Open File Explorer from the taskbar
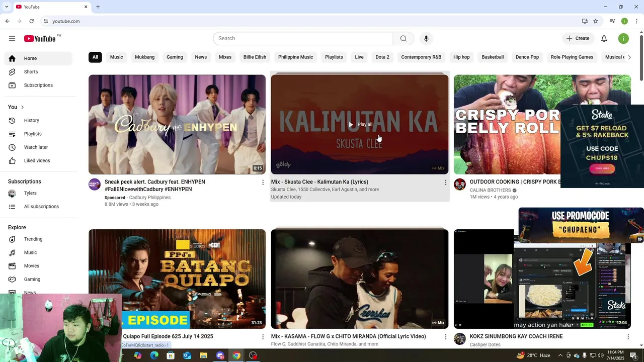This screenshot has width=644, height=362. coord(203,355)
